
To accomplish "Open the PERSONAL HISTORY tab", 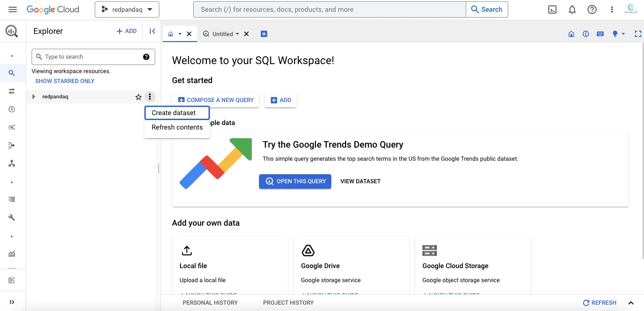I will [x=210, y=303].
